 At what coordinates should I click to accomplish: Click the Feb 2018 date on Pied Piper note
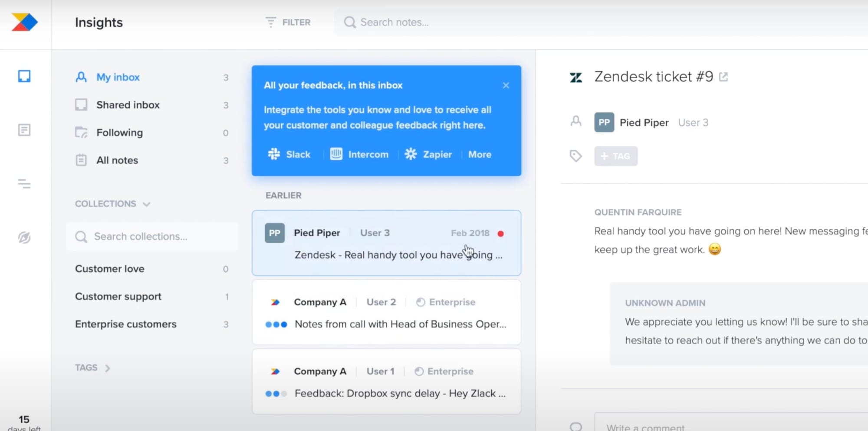pyautogui.click(x=470, y=233)
